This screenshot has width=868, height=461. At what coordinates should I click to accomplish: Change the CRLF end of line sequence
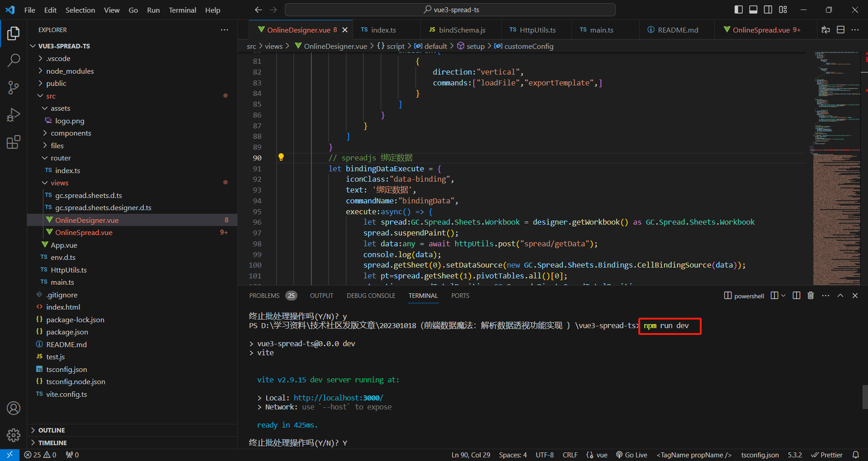pyautogui.click(x=570, y=455)
